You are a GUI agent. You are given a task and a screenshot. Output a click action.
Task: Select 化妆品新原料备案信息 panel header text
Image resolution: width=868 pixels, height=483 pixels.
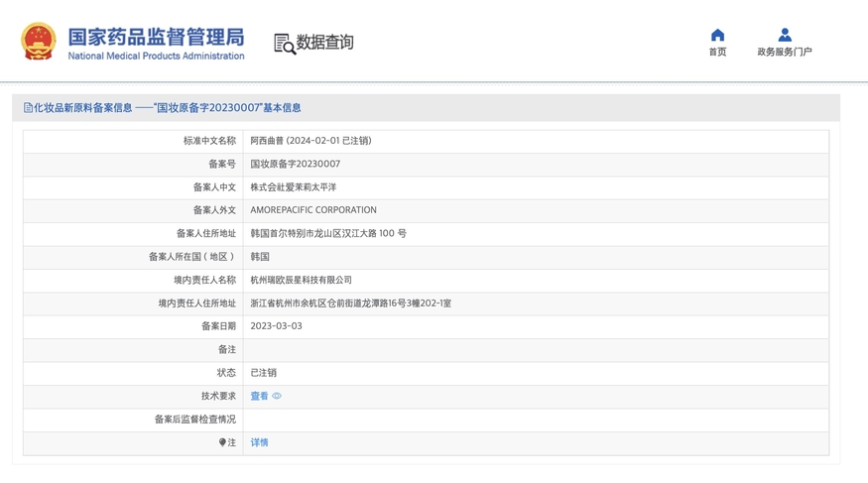click(x=167, y=108)
